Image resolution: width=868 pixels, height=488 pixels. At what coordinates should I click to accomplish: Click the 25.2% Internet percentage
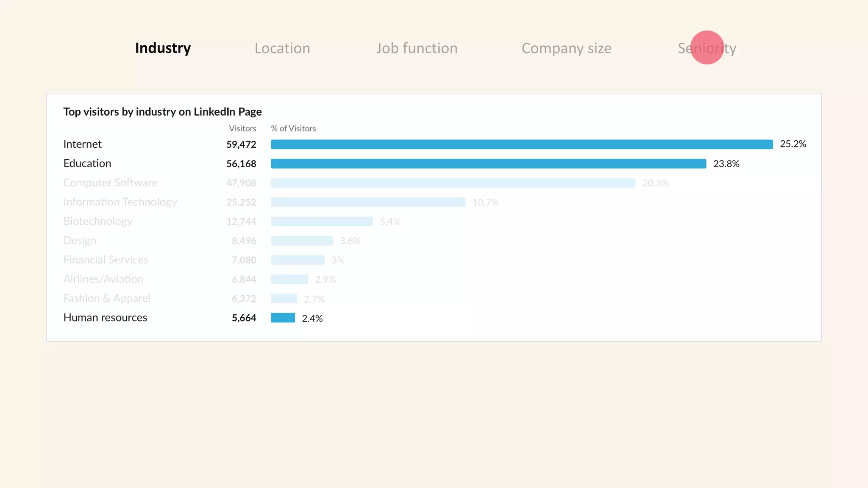793,144
